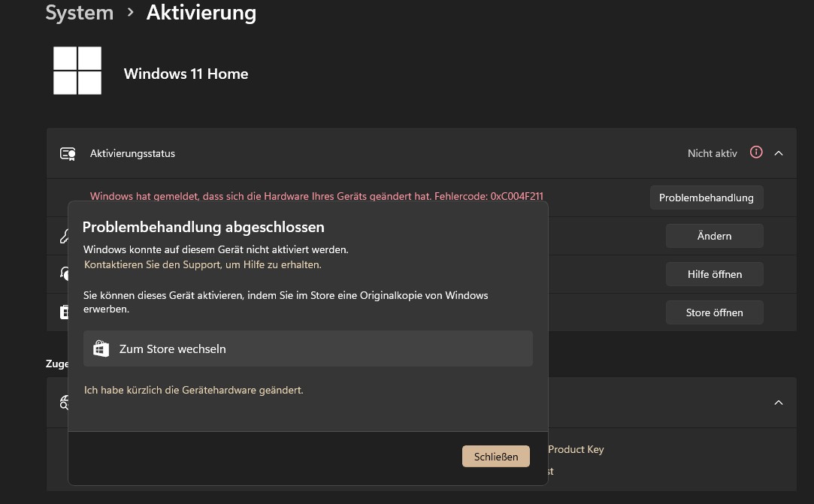Collapse the Aktivierungsstatus section chevron
The height and width of the screenshot is (504, 814).
click(778, 153)
